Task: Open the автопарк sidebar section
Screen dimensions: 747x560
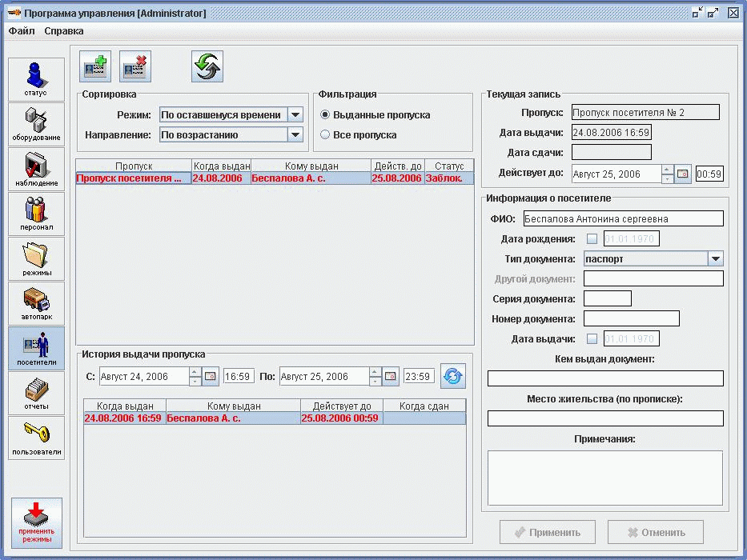Action: click(36, 303)
